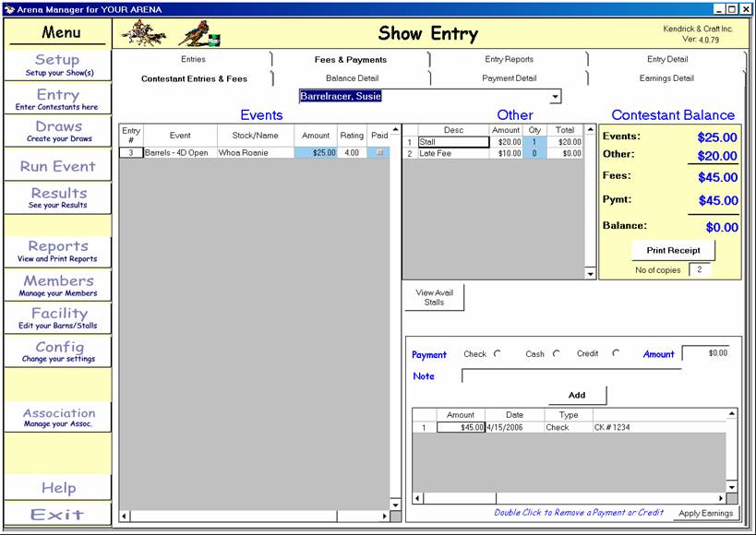Viewport: 756px width, 535px height.
Task: Open the Balance Detail tab
Action: (352, 78)
